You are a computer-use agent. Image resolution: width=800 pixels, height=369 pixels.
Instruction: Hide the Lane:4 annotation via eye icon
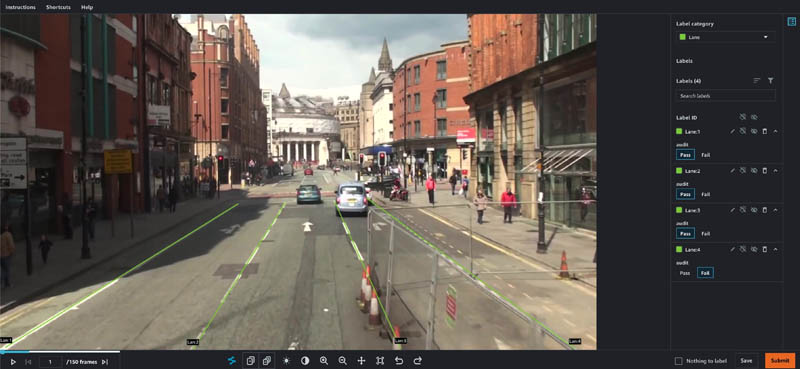click(x=754, y=249)
